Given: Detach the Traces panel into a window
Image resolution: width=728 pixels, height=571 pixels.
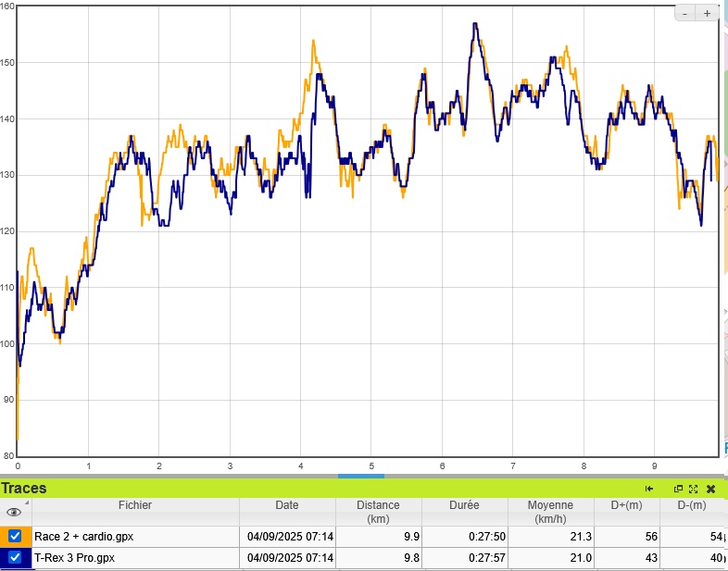Looking at the screenshot, I should [x=678, y=489].
